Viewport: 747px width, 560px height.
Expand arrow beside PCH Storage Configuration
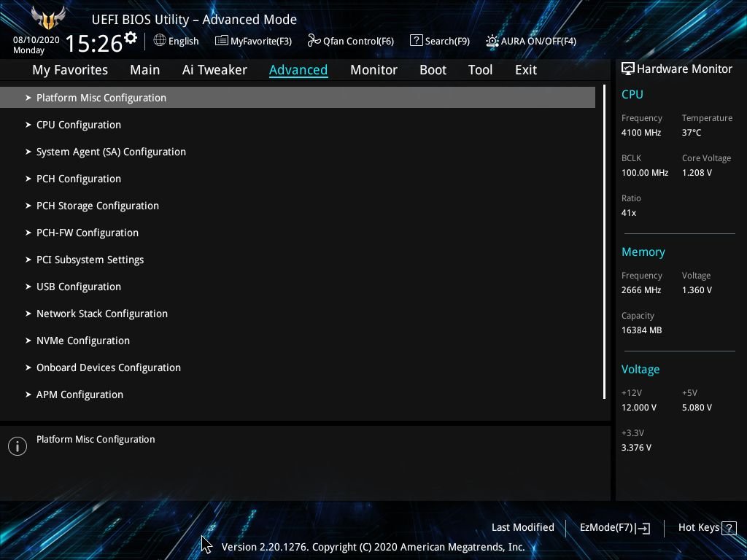(28, 206)
